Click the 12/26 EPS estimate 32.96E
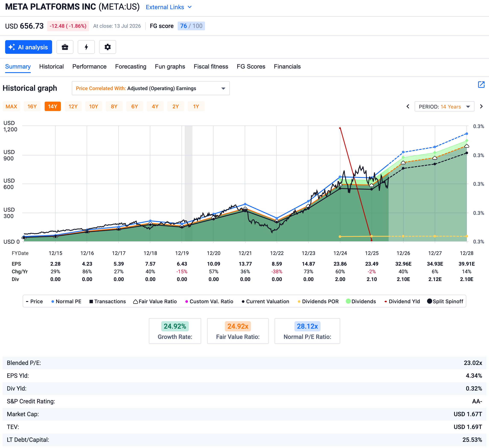The image size is (489, 448). click(x=403, y=264)
